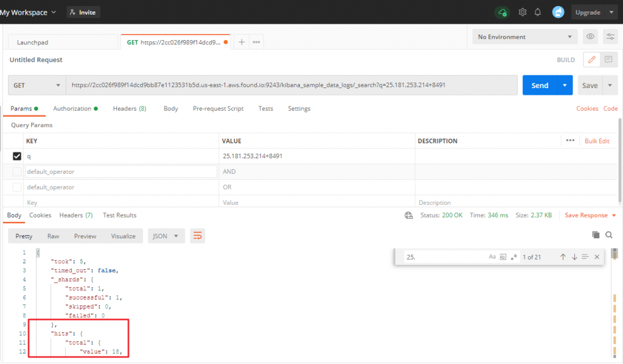The height and width of the screenshot is (364, 623).
Task: Open Cookies link near Code
Action: (587, 108)
